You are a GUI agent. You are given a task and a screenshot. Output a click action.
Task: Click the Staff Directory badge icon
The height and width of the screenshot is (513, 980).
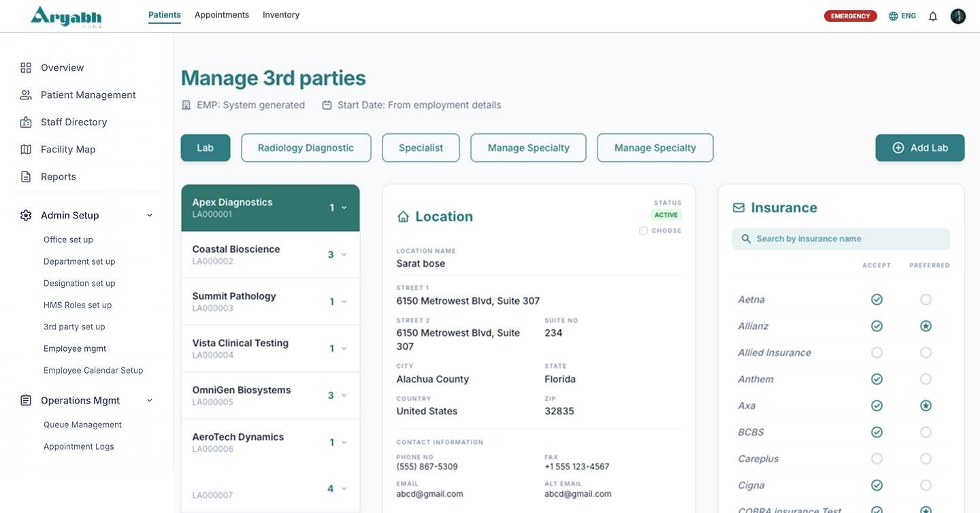click(26, 122)
